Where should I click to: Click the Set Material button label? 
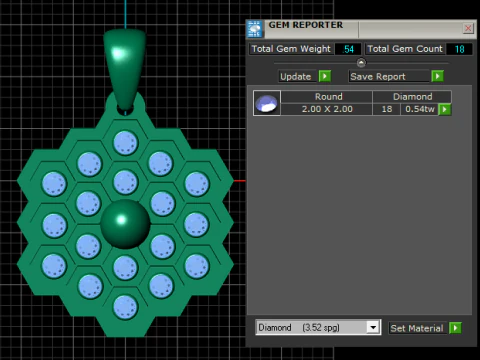pyautogui.click(x=417, y=328)
